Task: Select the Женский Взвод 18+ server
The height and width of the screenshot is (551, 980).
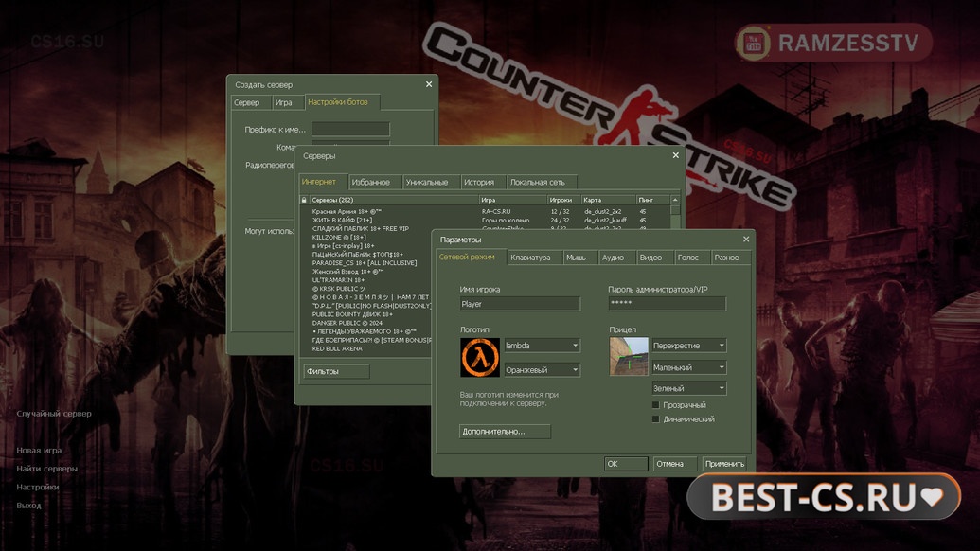Action: pos(365,272)
